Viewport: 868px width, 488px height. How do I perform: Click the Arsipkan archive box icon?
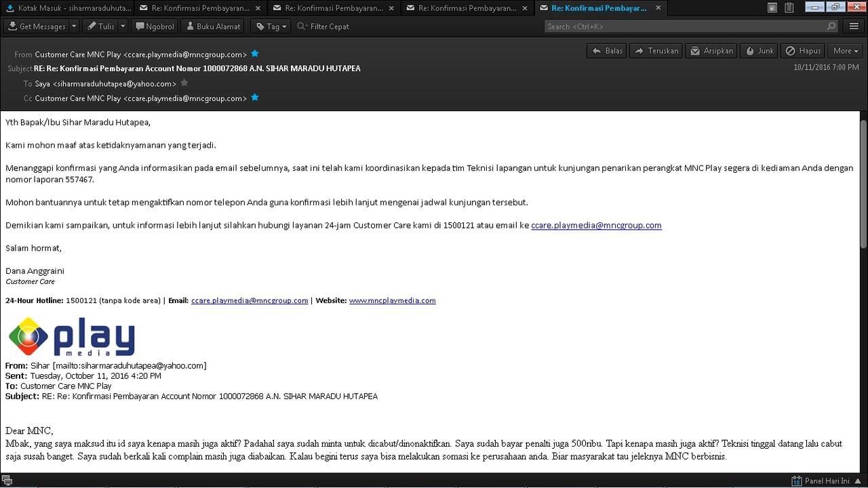tap(695, 51)
